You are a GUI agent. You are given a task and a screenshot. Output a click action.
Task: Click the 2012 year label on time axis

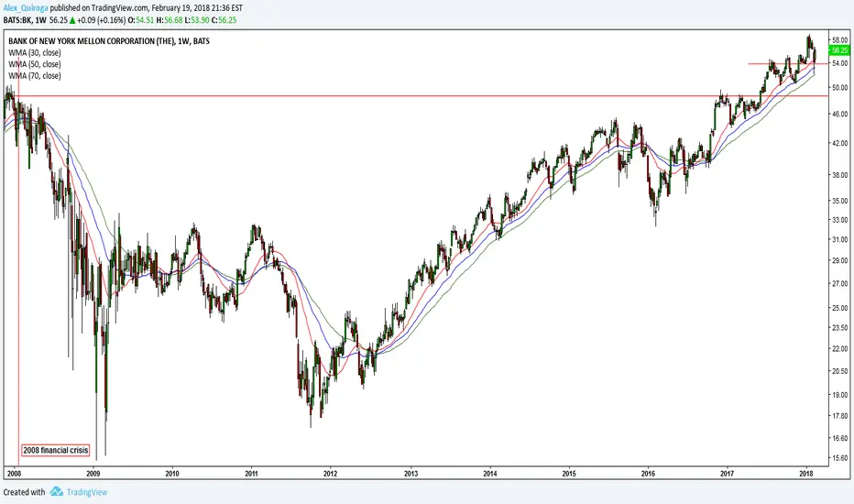331,474
